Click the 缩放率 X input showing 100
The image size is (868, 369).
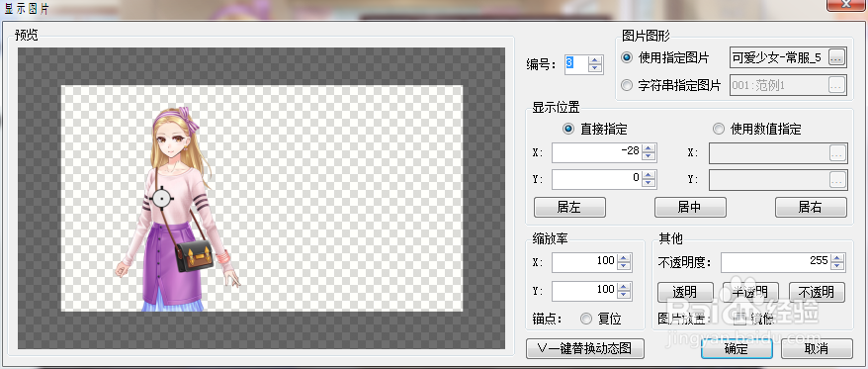pyautogui.click(x=585, y=262)
